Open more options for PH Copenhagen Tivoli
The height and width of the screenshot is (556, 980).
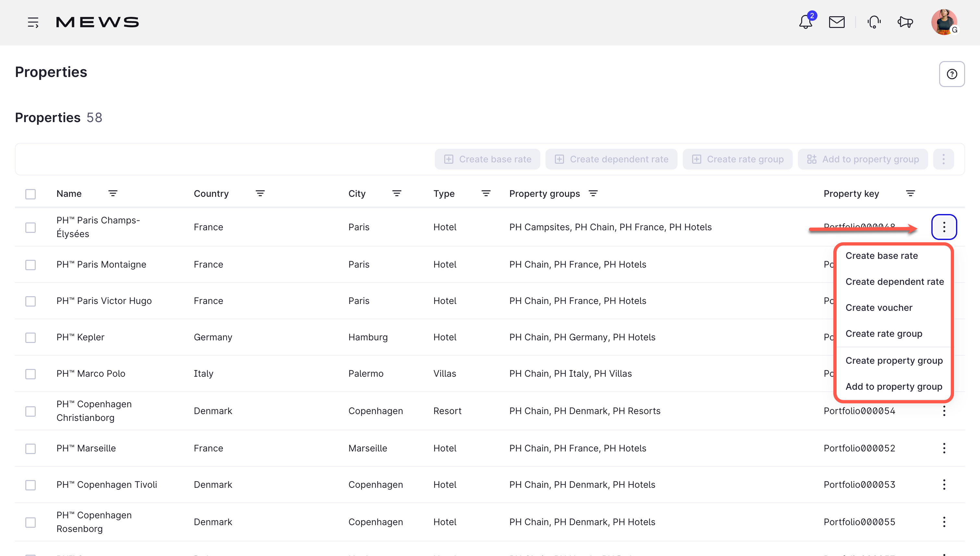(944, 485)
